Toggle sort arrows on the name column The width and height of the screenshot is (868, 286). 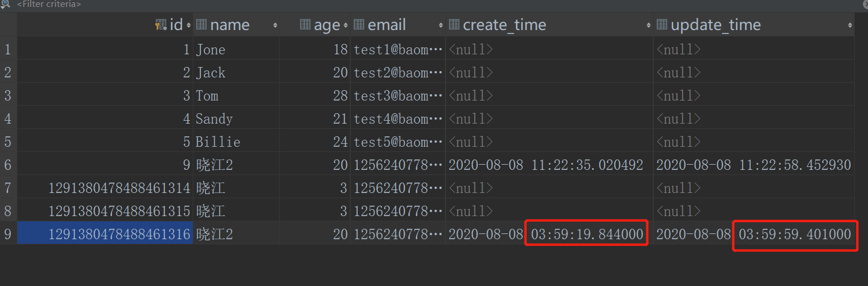tap(275, 25)
